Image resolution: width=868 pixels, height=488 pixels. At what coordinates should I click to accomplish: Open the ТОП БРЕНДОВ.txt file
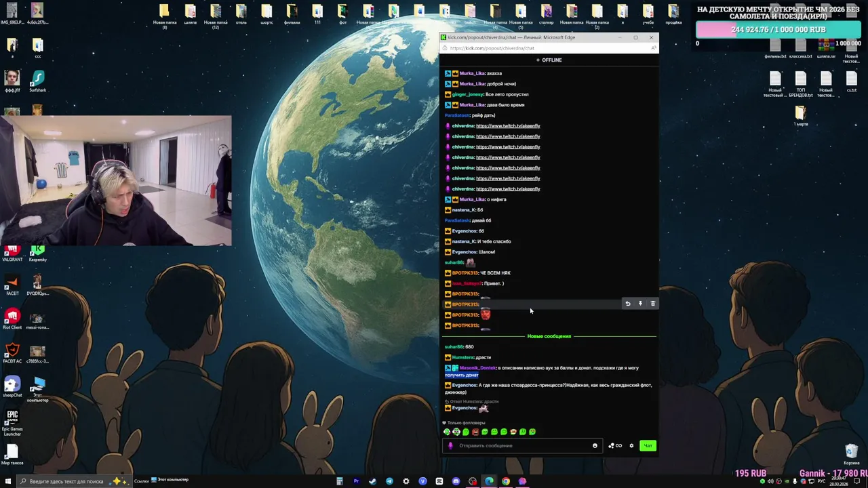(801, 84)
